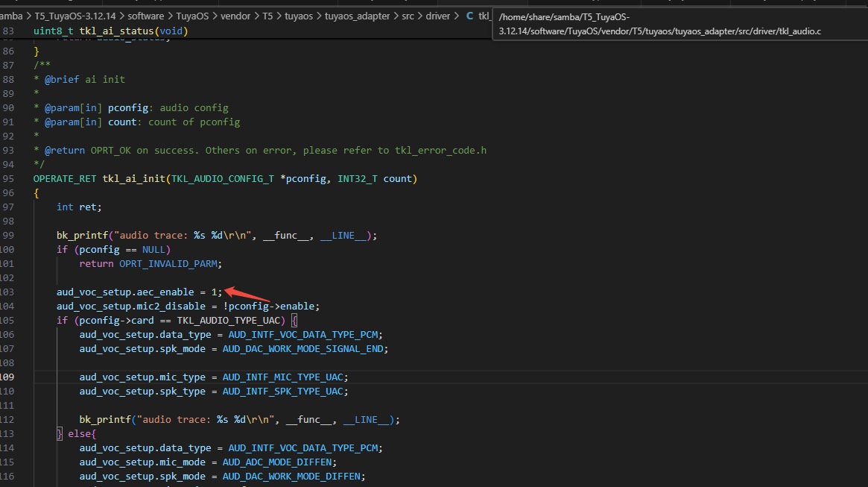Click the aec_enable member on line 103

click(x=165, y=292)
